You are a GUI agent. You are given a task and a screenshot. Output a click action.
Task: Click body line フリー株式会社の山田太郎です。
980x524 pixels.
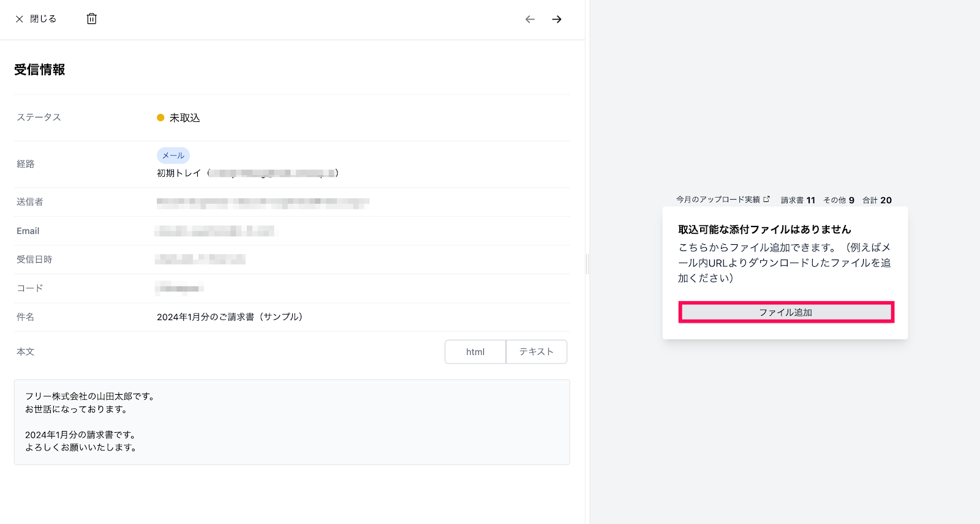coord(90,397)
